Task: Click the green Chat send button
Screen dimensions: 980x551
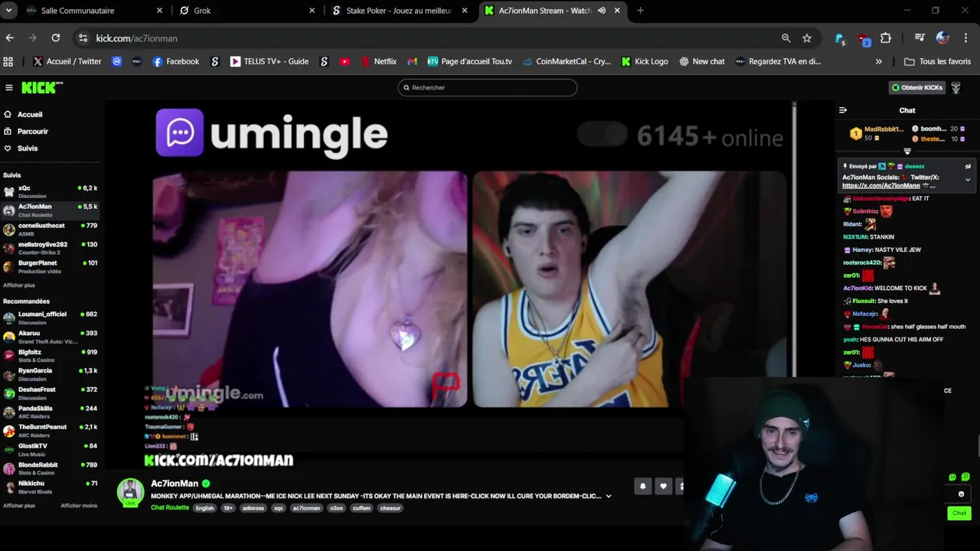Action: (959, 514)
